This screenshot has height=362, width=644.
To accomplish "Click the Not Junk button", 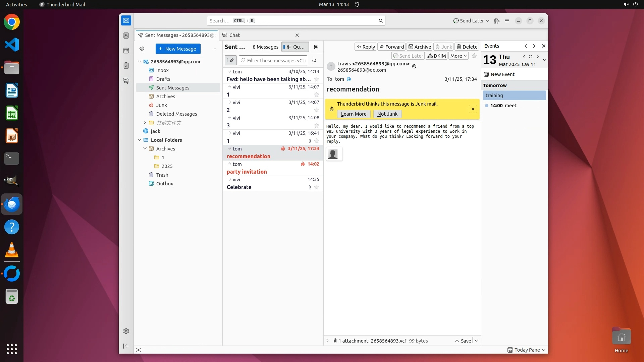I will pyautogui.click(x=387, y=114).
